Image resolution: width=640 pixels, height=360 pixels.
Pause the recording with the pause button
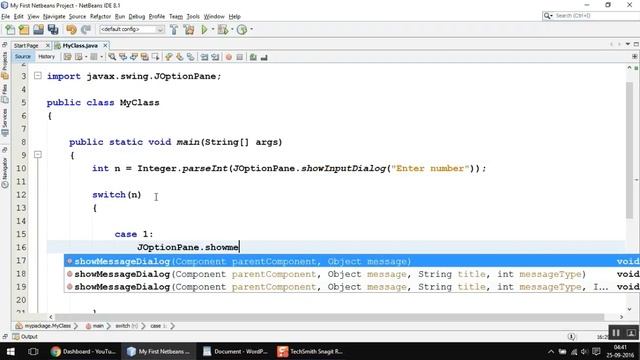[616, 333]
